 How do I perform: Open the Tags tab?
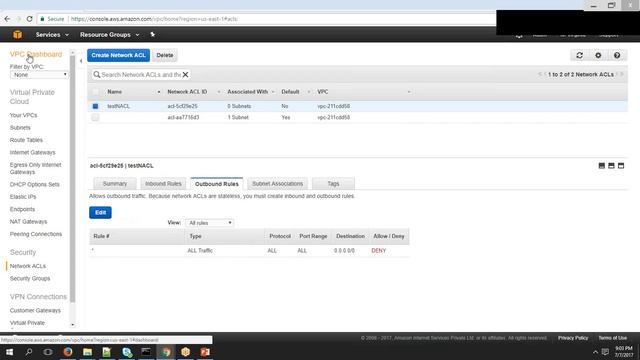pos(333,184)
